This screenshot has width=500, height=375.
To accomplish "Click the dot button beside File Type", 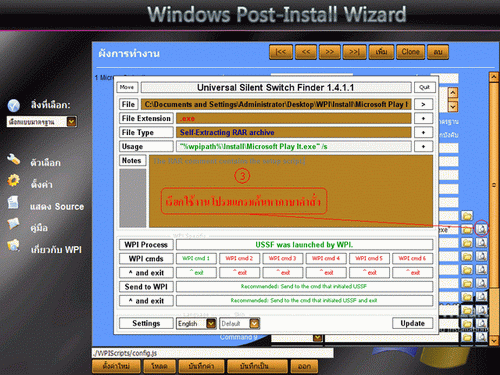I will point(423,132).
